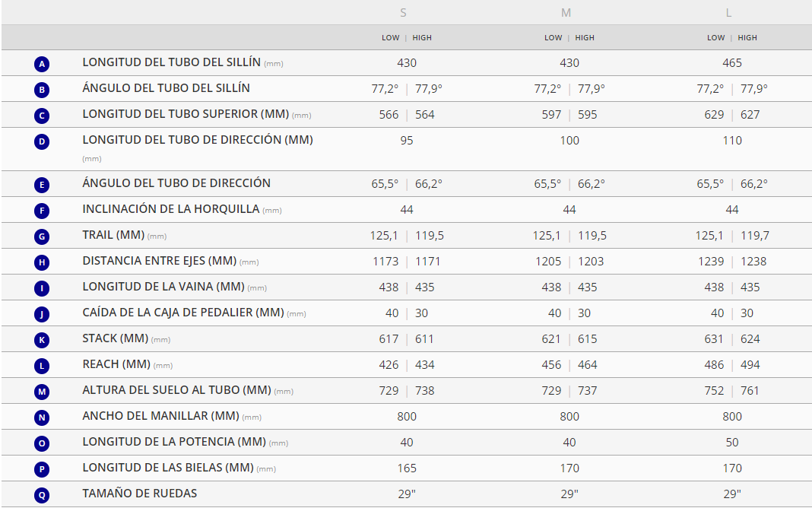This screenshot has height=508, width=812.
Task: Click LOW label under size S
Action: point(390,38)
